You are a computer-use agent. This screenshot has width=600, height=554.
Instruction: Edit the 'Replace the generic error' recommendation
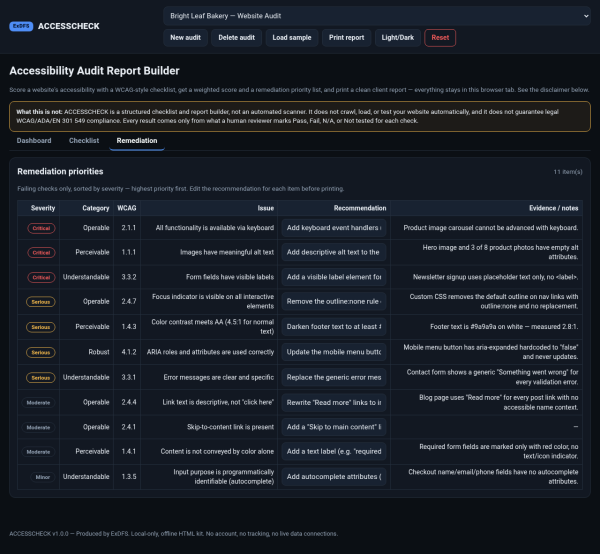pyautogui.click(x=334, y=377)
